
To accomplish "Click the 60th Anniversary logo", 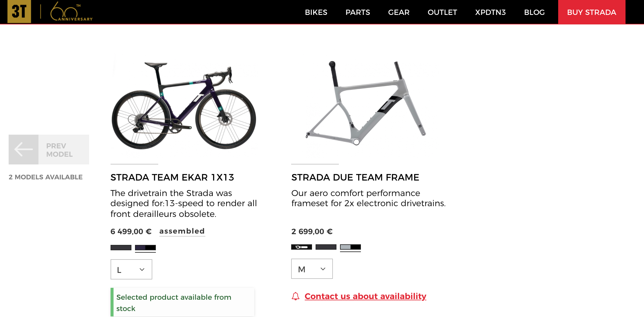I will [x=71, y=12].
